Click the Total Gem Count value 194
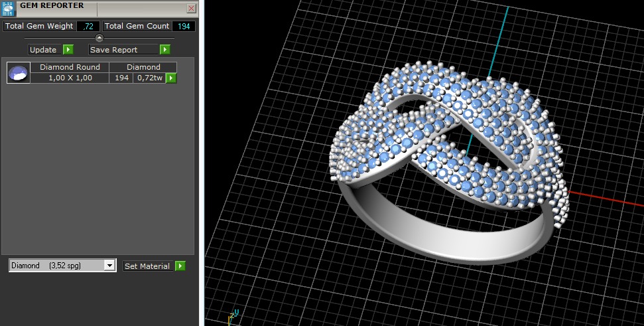This screenshot has width=644, height=326. click(x=184, y=27)
